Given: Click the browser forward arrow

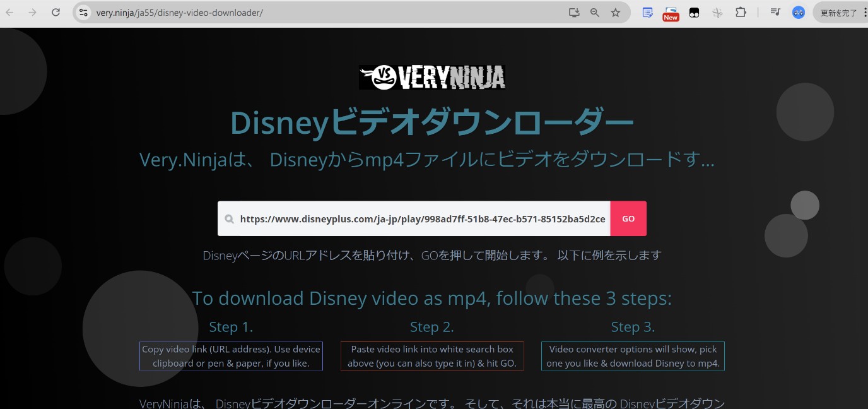Looking at the screenshot, I should point(33,13).
